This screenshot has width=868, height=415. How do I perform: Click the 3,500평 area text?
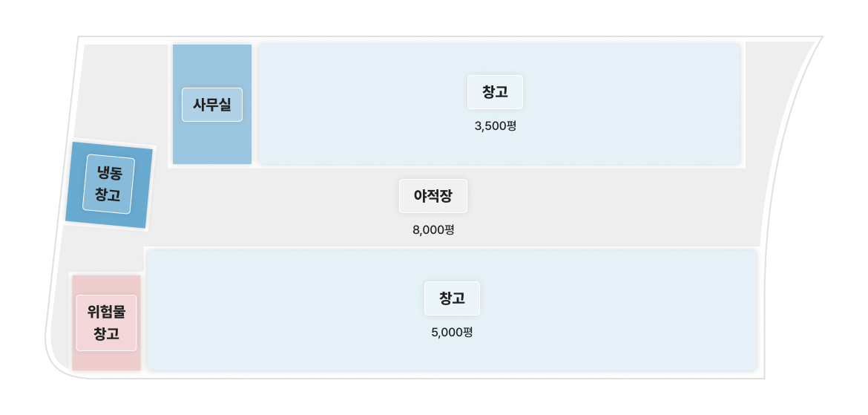[x=495, y=126]
